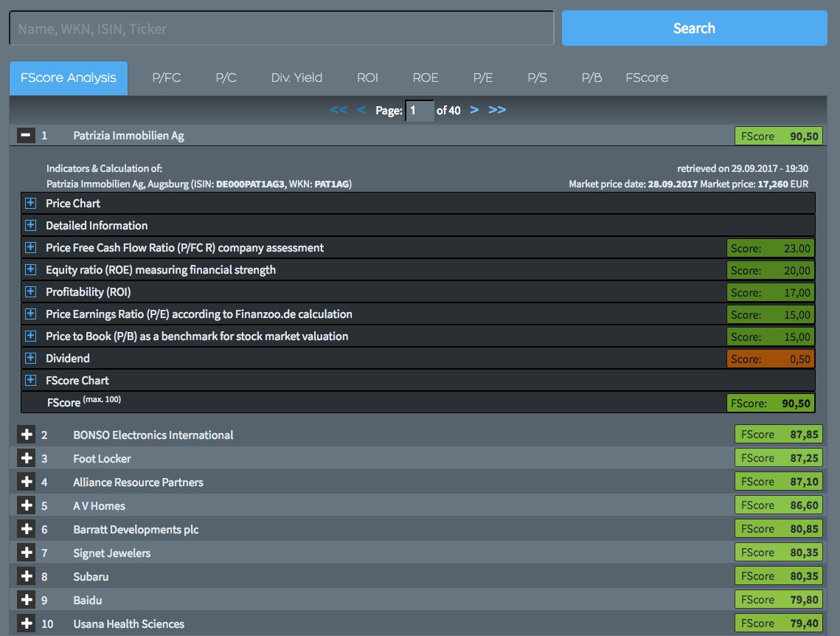The image size is (840, 636).
Task: Jump to last page with >> link
Action: pos(497,110)
